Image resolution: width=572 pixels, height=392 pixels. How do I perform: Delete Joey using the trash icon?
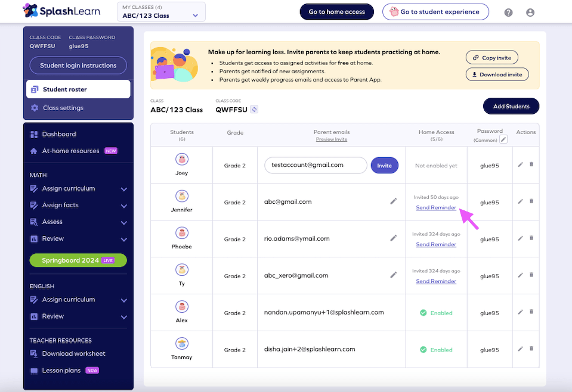531,165
